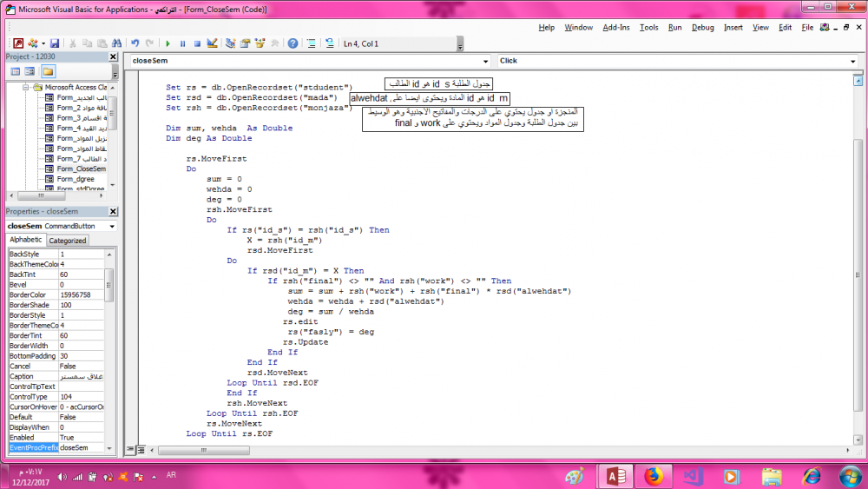Open Properties Window toolbar icon
The height and width of the screenshot is (489, 868).
246,43
